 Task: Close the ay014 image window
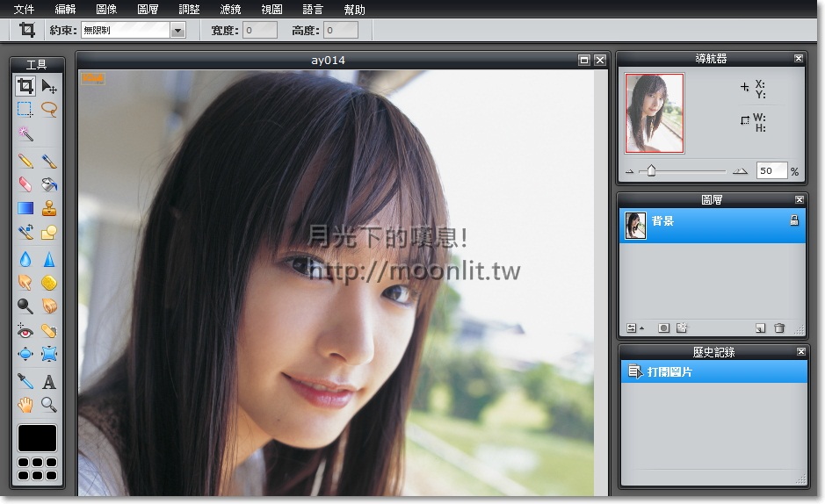600,60
